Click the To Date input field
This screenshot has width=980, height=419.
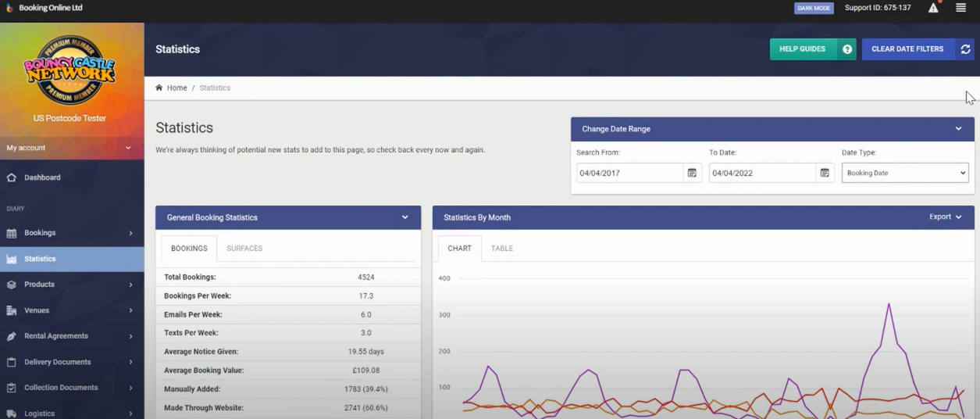pos(762,173)
